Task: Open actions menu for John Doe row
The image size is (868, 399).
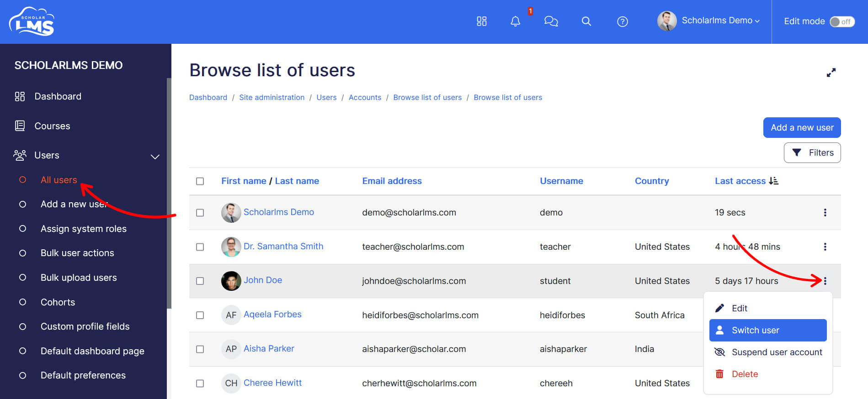Action: [x=825, y=281]
